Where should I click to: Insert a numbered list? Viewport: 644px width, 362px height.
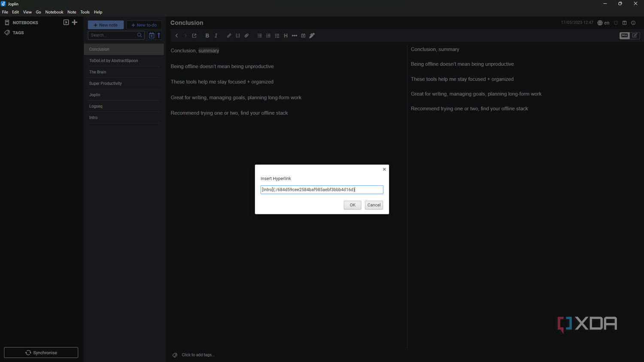[268, 36]
